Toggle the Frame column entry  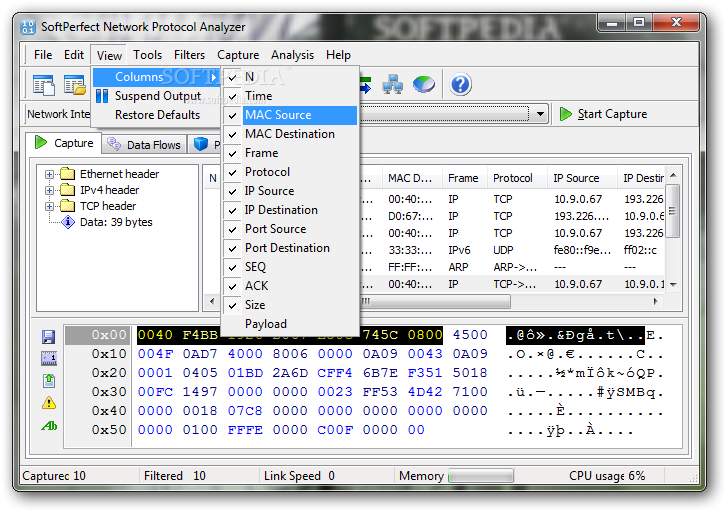291,153
